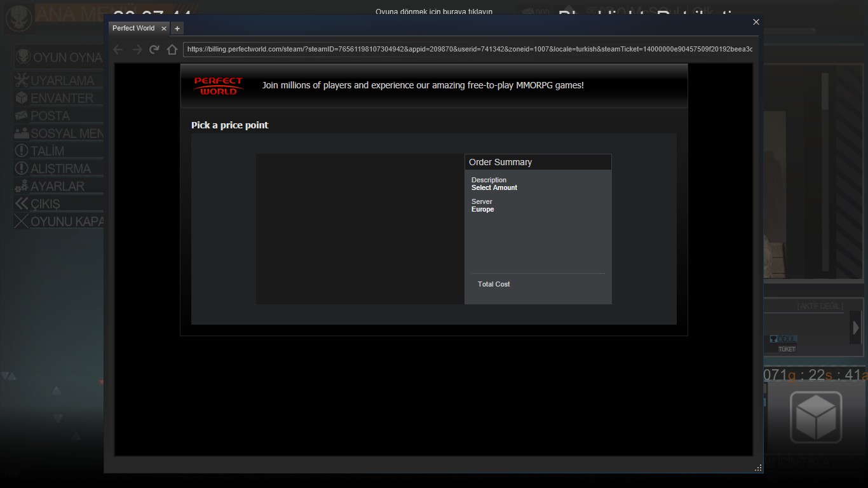868x488 pixels.
Task: Open the browser home page
Action: (172, 50)
